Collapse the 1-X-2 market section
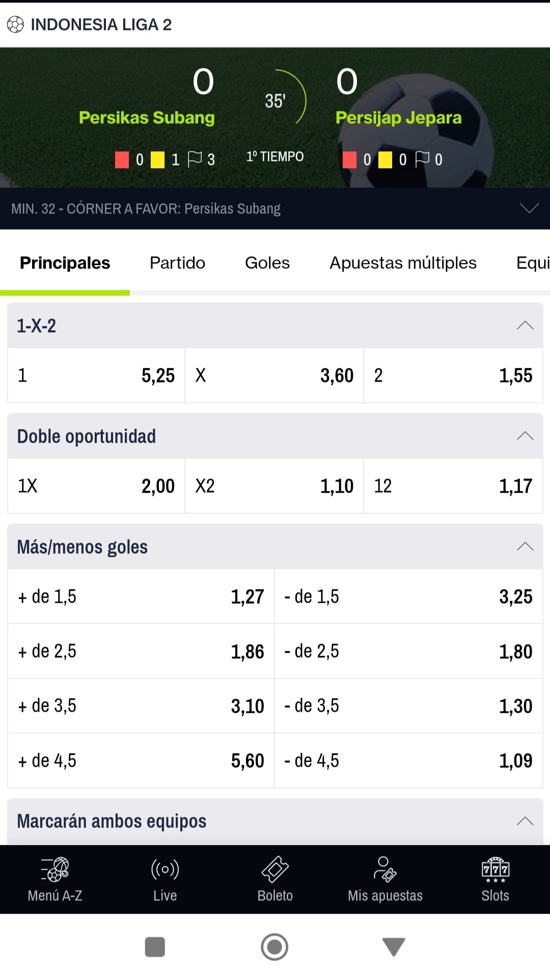 pos(525,325)
